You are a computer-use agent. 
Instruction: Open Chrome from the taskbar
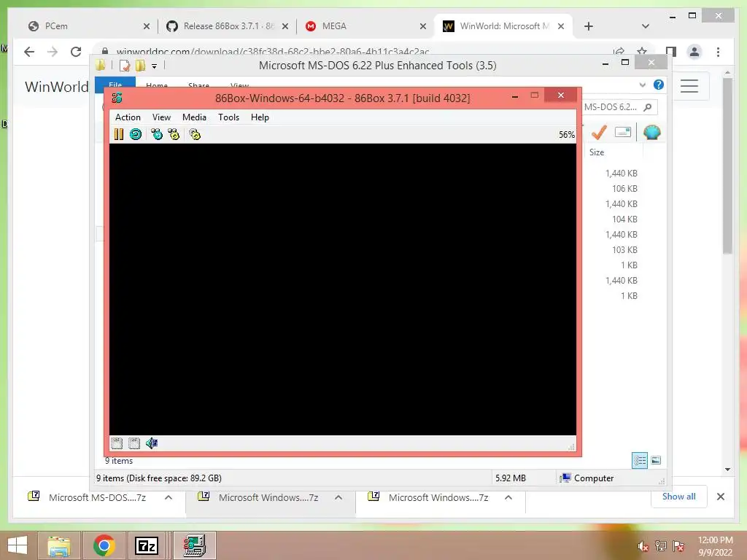(x=104, y=545)
